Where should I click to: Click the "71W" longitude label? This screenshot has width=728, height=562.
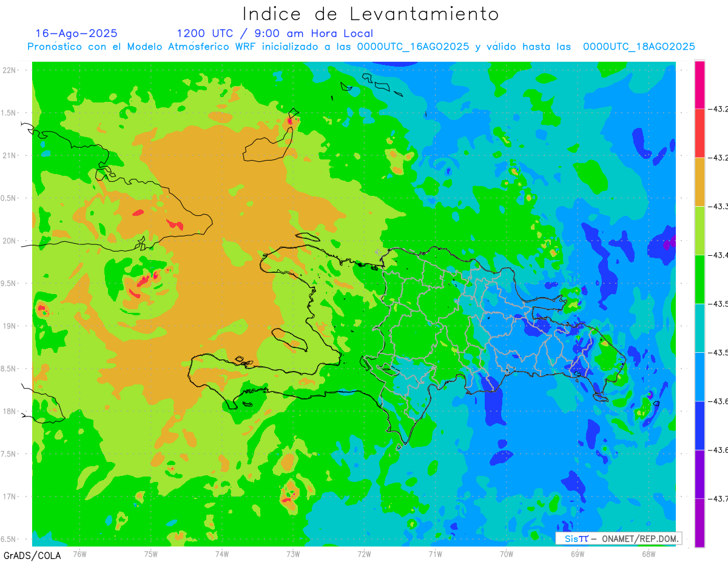point(435,555)
